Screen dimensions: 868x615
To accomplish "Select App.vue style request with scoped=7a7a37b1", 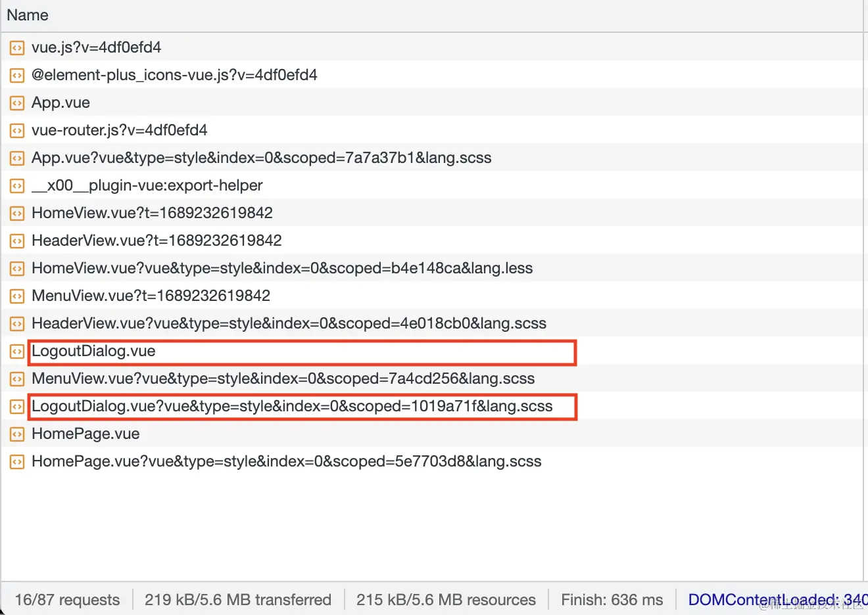I will 262,158.
